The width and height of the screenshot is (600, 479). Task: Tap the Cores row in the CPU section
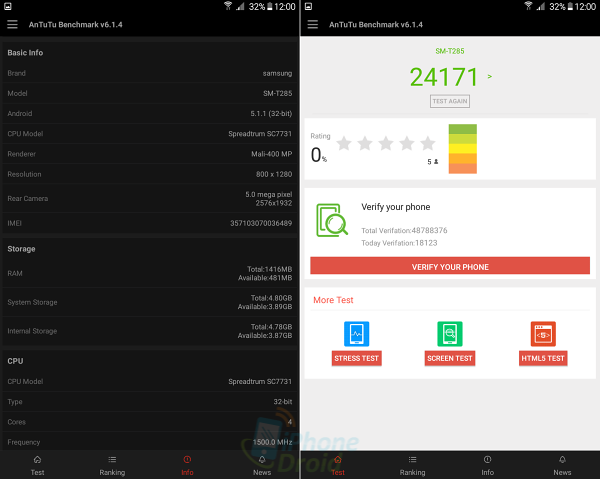[x=150, y=422]
